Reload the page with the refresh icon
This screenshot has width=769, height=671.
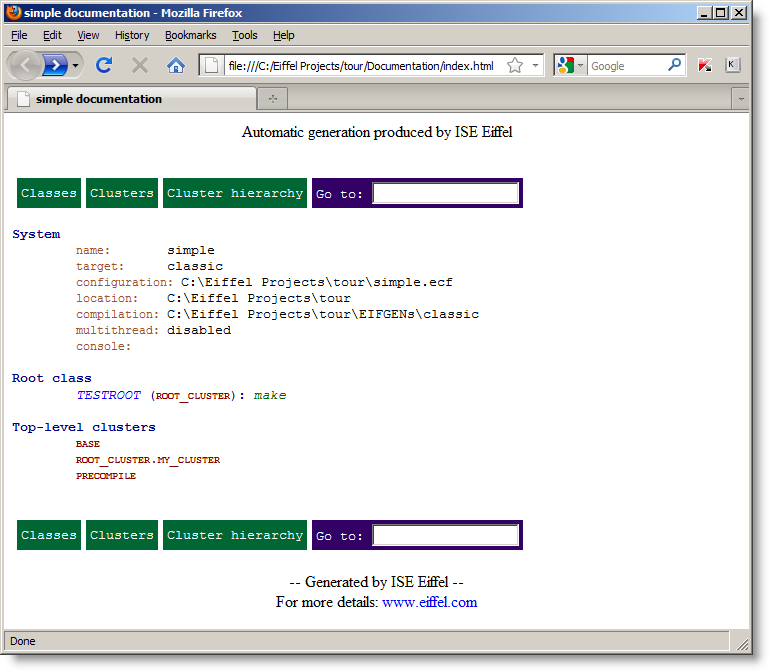pyautogui.click(x=104, y=65)
